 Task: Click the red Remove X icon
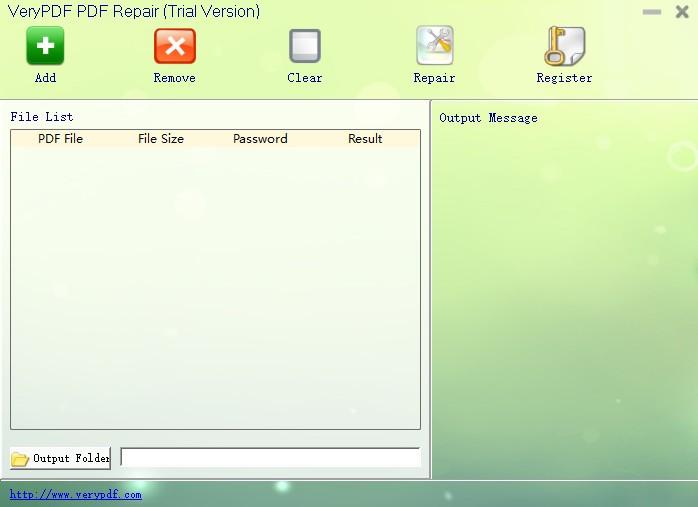coord(174,46)
